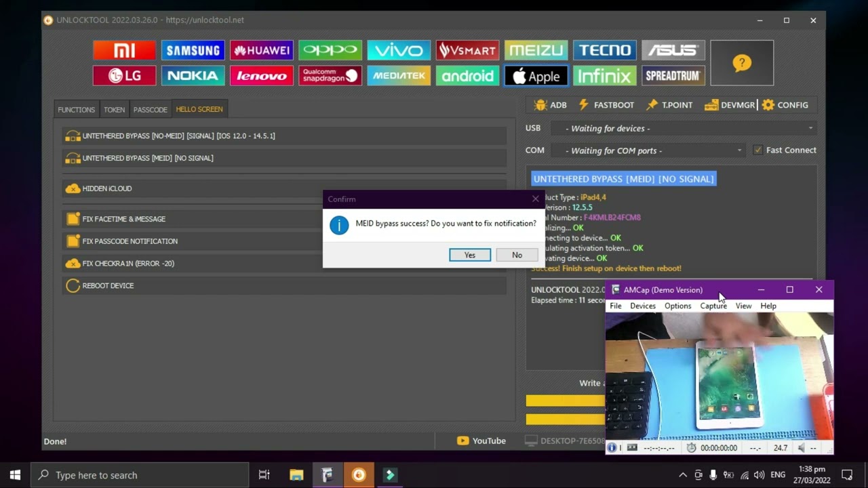
Task: Run Untethered Bypass [MEID] [NO SIGNAL]
Action: (284, 158)
